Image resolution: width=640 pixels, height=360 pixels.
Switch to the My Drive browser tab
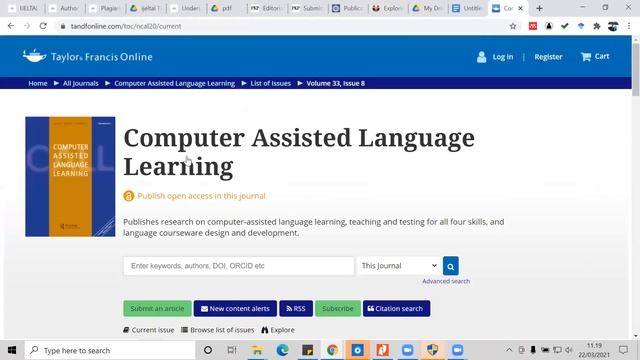pos(428,8)
